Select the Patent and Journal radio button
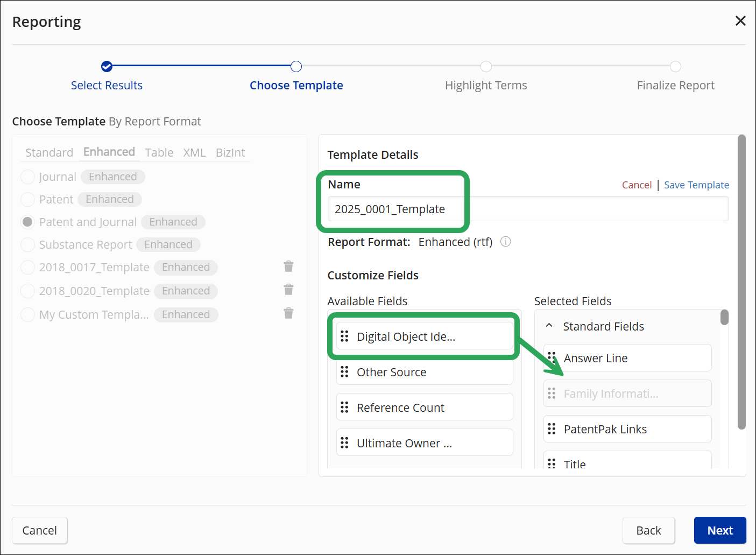The height and width of the screenshot is (555, 756). [27, 222]
